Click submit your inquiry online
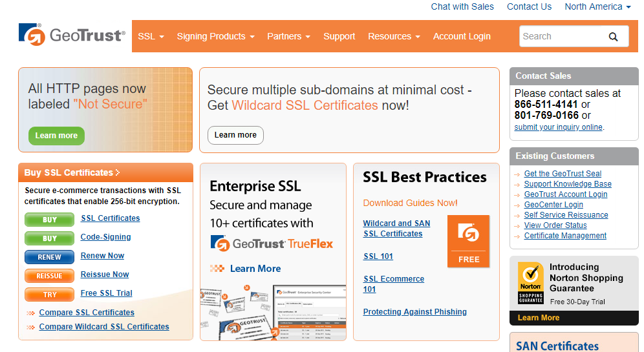The height and width of the screenshot is (352, 644). click(558, 127)
